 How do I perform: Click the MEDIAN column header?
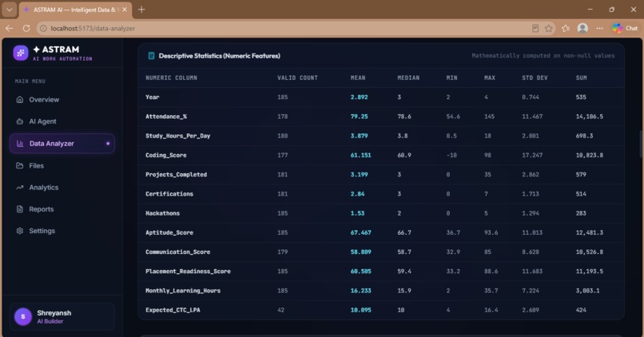pyautogui.click(x=408, y=78)
